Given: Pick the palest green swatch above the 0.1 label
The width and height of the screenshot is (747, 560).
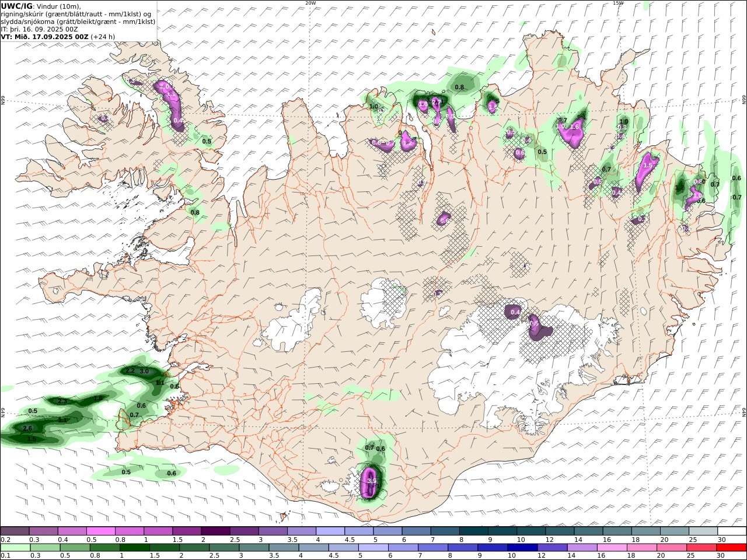Looking at the screenshot, I should pos(15,547).
